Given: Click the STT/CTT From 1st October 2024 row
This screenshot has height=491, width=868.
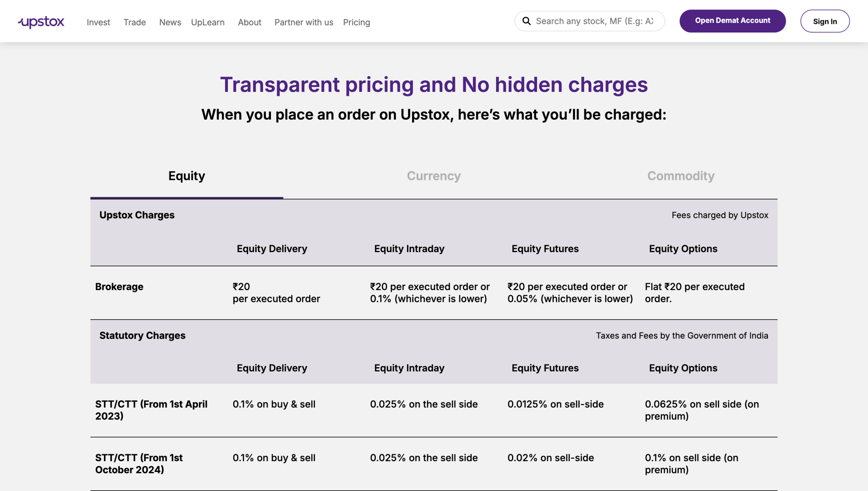Looking at the screenshot, I should point(434,464).
